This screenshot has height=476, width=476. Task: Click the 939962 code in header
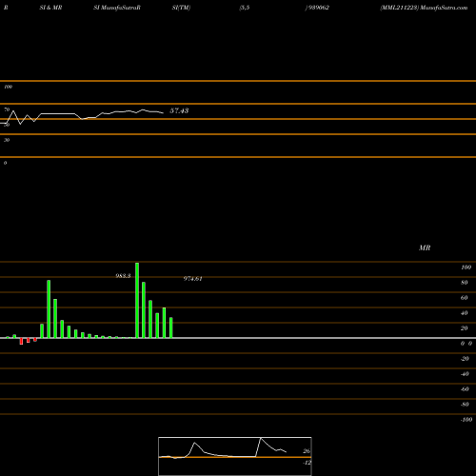point(318,8)
